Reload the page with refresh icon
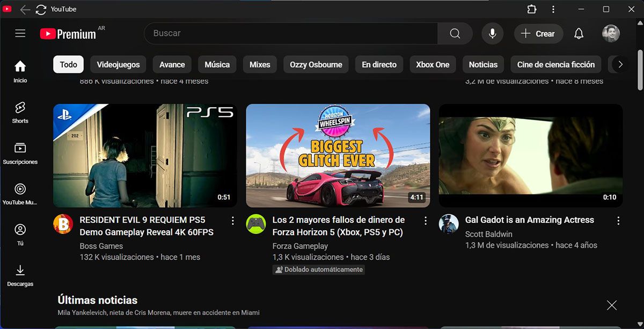The width and height of the screenshot is (644, 329). 41,9
